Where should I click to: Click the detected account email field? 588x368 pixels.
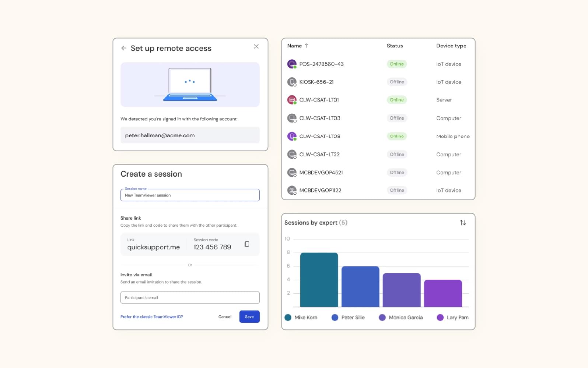tap(190, 135)
